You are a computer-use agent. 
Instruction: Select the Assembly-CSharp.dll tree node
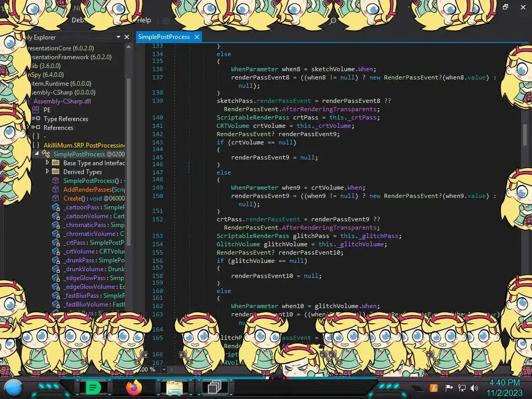(62, 101)
